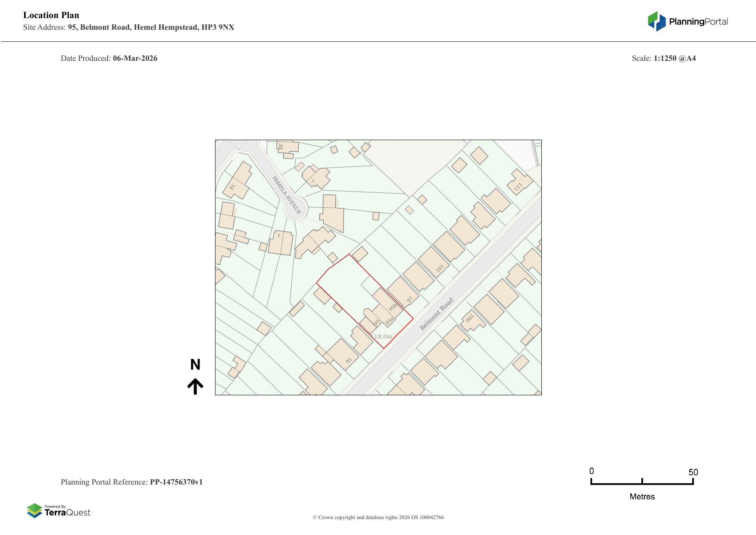Click the Pamela Avenue street label
The width and height of the screenshot is (756, 535).
287,195
